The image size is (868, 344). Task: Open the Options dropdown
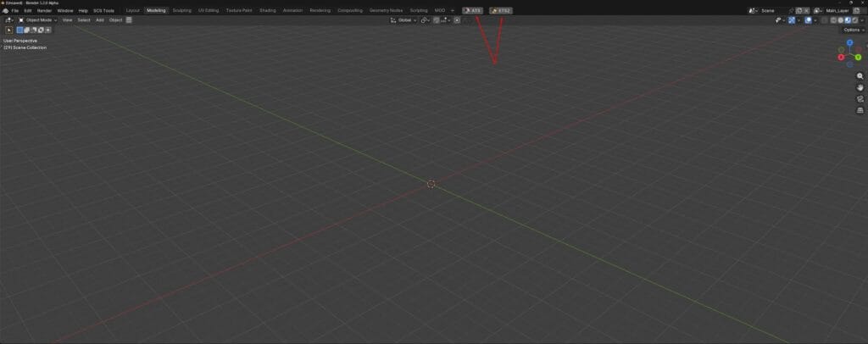854,30
